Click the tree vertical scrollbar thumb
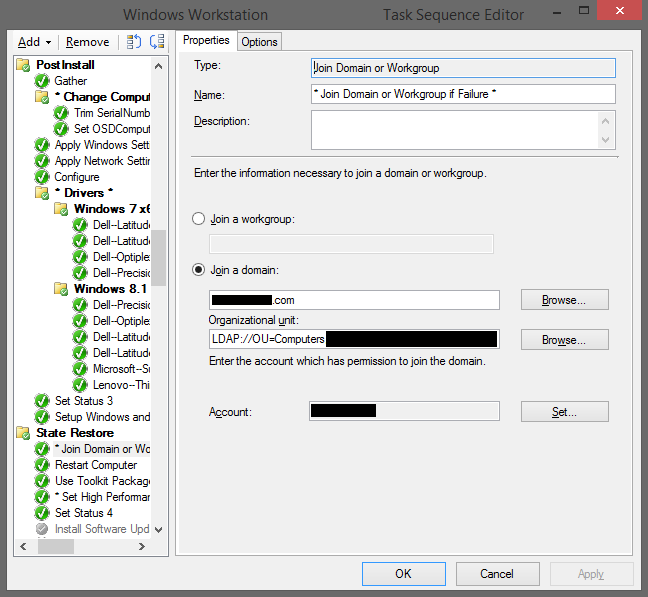648x597 pixels. click(x=158, y=258)
